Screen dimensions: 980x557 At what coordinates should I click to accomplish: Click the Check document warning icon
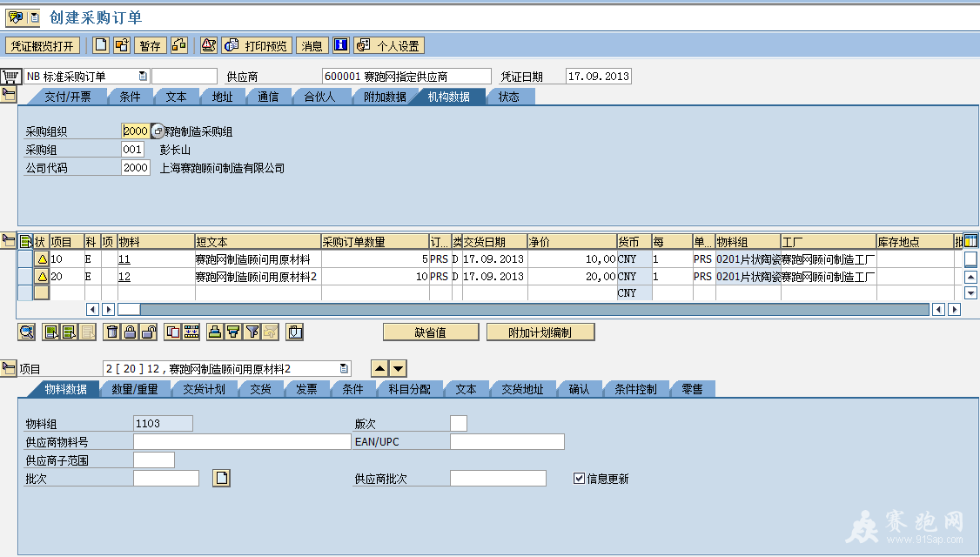tap(209, 45)
